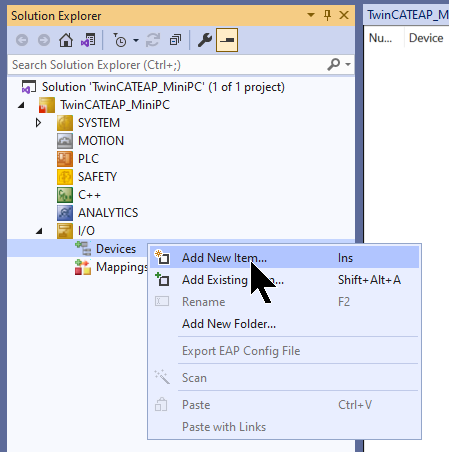Screen dimensions: 449x452
Task: Select the ANALYTICS tree item
Action: click(108, 213)
